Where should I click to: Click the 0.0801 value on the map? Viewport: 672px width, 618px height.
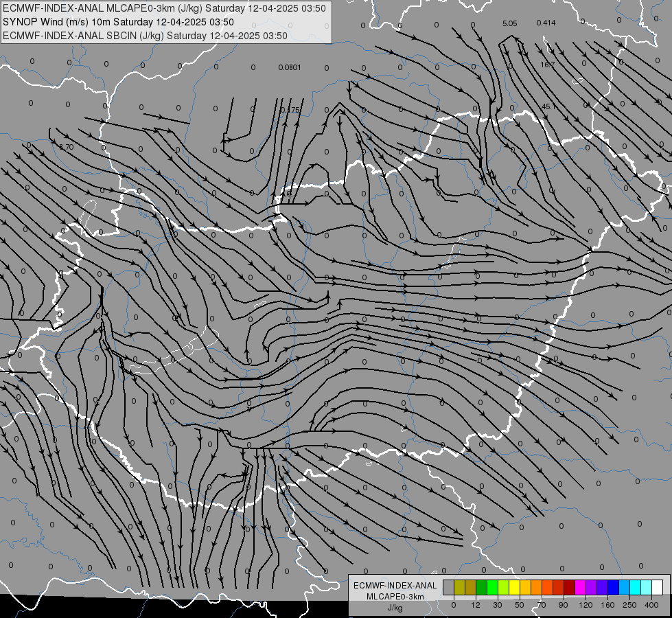[290, 67]
